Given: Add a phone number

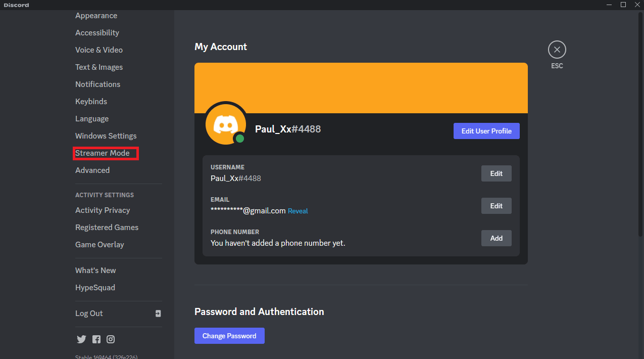Looking at the screenshot, I should tap(496, 238).
